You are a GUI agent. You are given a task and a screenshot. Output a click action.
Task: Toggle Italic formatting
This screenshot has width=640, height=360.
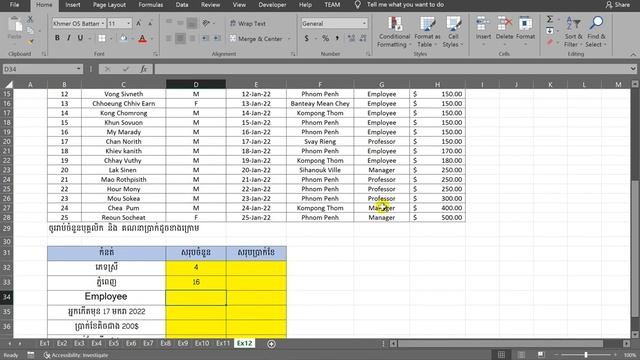coord(69,38)
